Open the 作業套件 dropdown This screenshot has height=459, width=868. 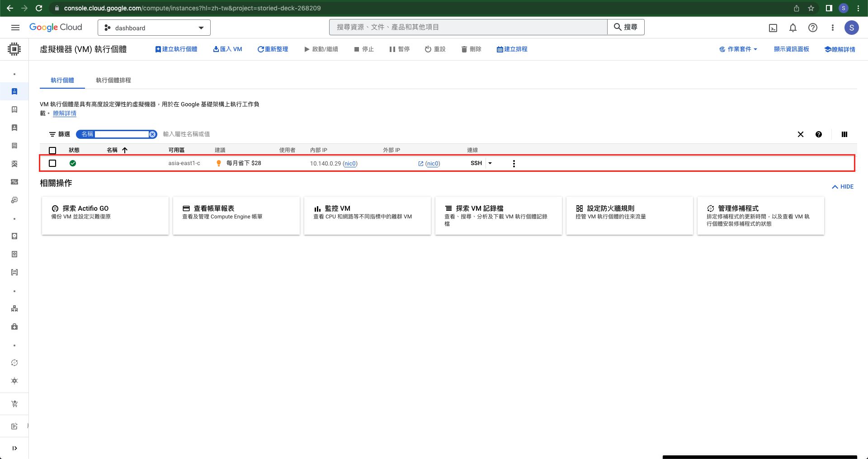pos(738,49)
